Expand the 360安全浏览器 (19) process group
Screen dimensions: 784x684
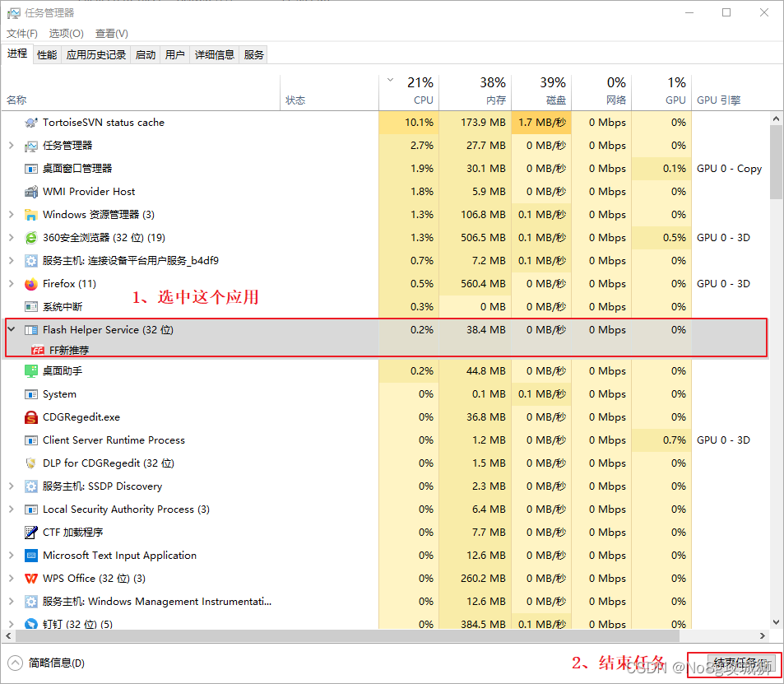(11, 238)
